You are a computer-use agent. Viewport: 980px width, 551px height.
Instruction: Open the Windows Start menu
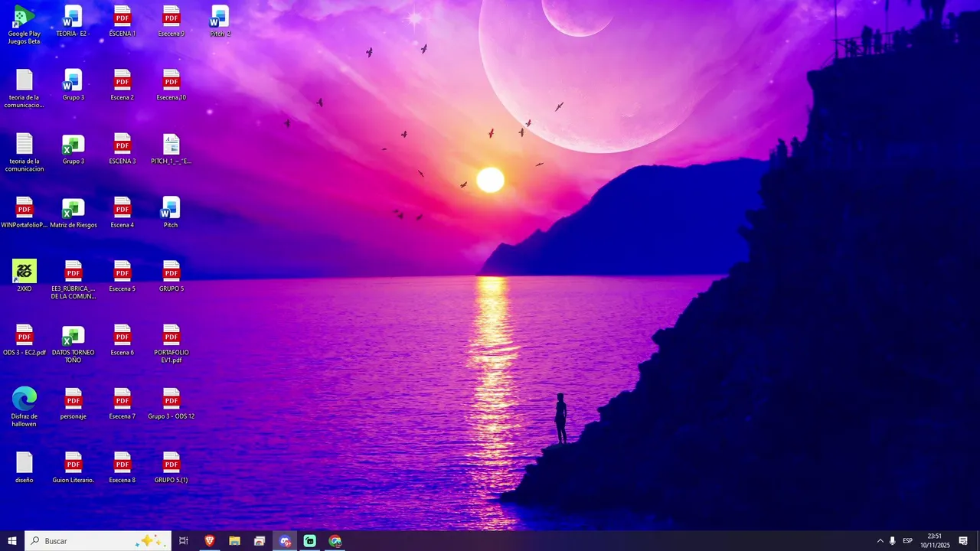click(12, 541)
